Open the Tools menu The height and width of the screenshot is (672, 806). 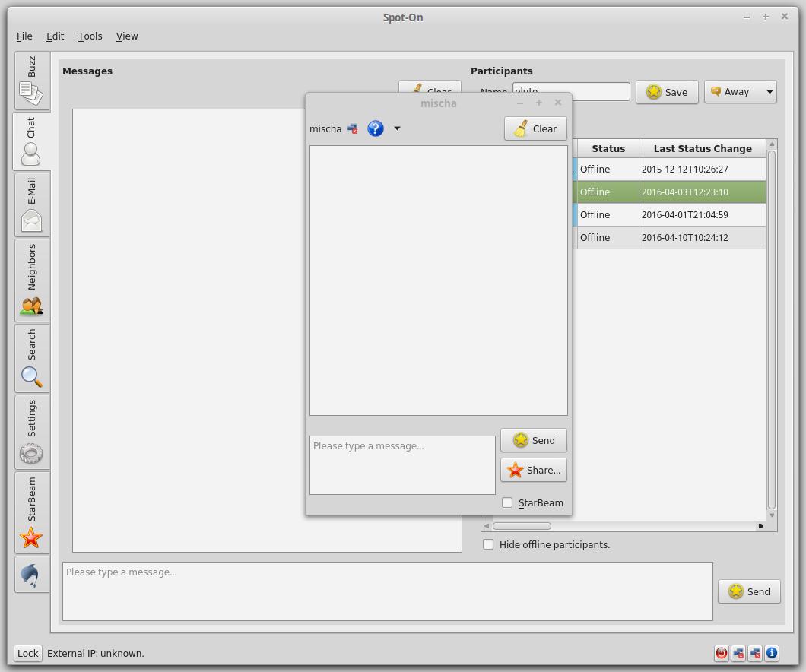point(90,36)
